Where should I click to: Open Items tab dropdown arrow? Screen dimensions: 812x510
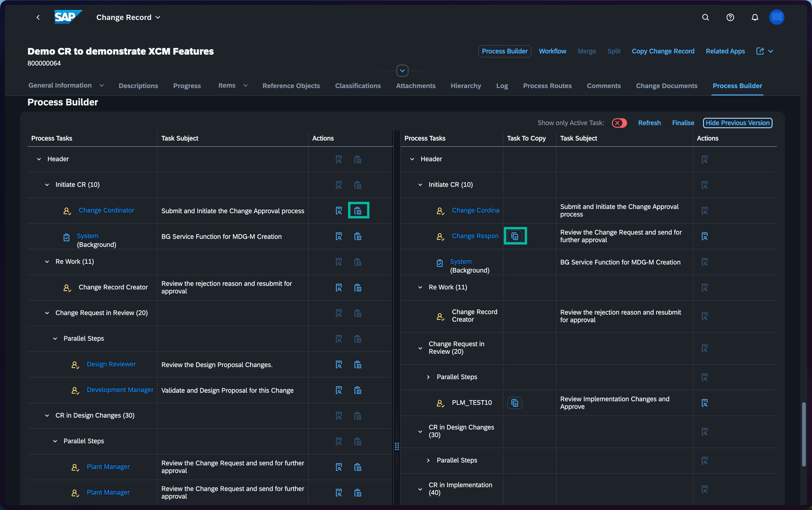click(245, 86)
